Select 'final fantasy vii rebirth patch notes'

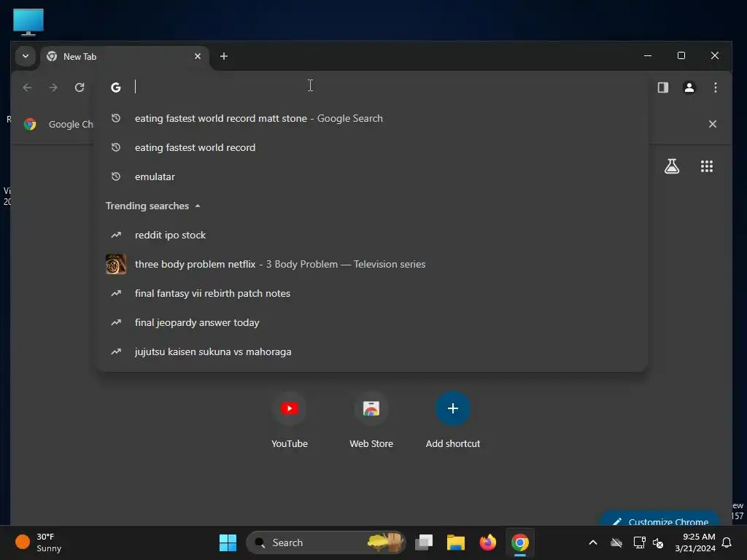pos(371,293)
